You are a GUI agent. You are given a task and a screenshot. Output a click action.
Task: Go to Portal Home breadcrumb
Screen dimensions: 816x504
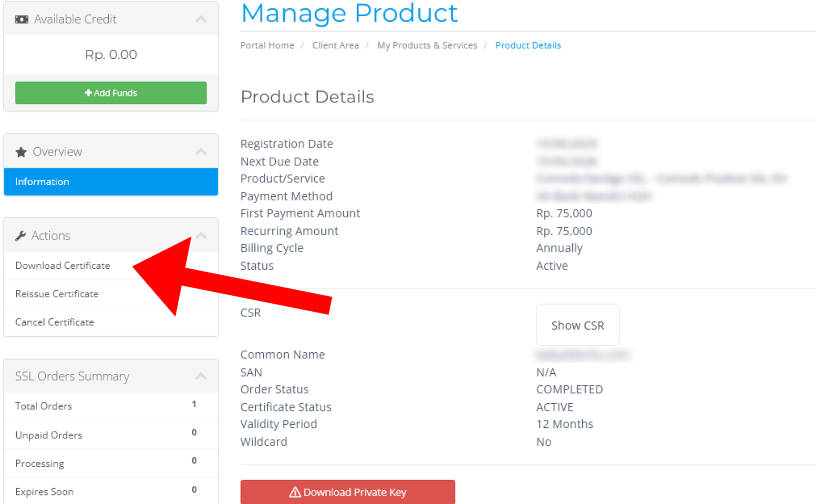pyautogui.click(x=267, y=45)
